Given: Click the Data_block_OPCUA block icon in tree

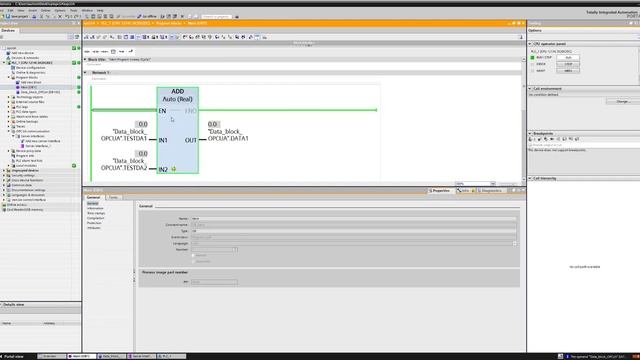Looking at the screenshot, I should pyautogui.click(x=18, y=92).
